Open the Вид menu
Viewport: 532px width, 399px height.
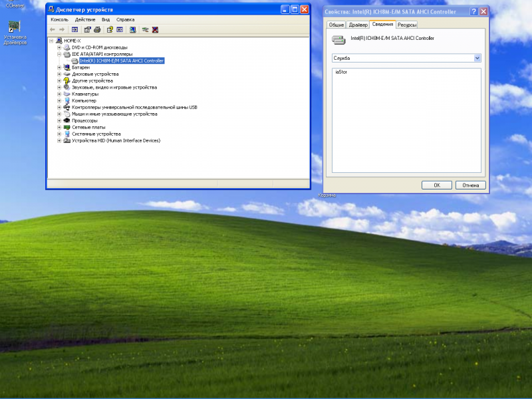click(x=106, y=20)
